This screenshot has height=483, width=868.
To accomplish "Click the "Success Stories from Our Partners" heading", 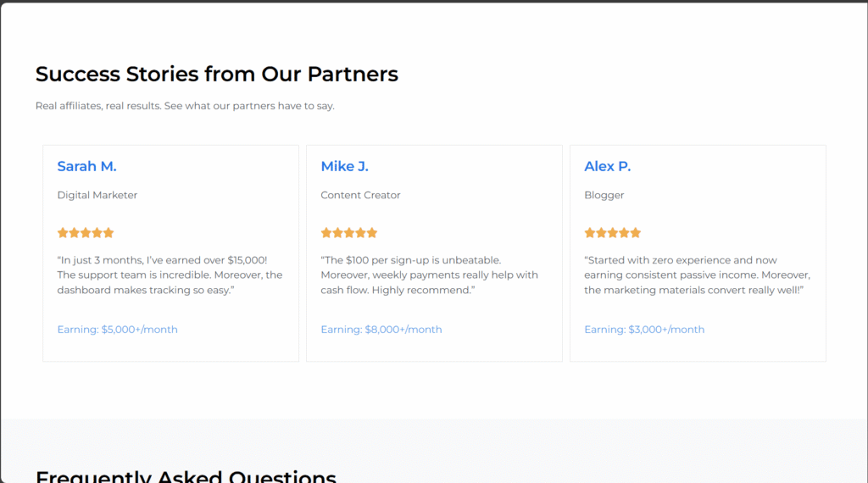I will coord(216,75).
